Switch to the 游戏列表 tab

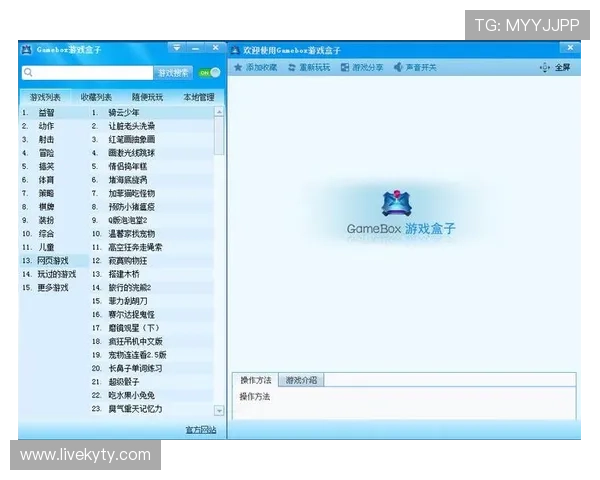[x=45, y=97]
